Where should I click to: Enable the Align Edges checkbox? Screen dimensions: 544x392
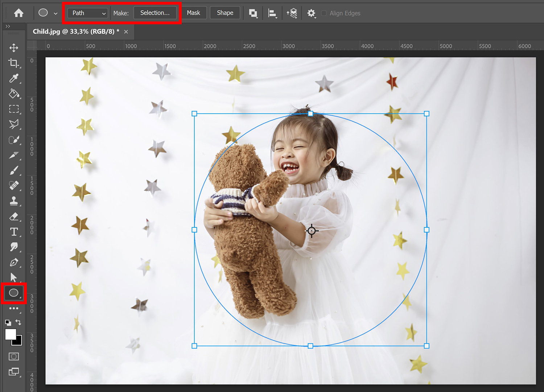(x=323, y=13)
